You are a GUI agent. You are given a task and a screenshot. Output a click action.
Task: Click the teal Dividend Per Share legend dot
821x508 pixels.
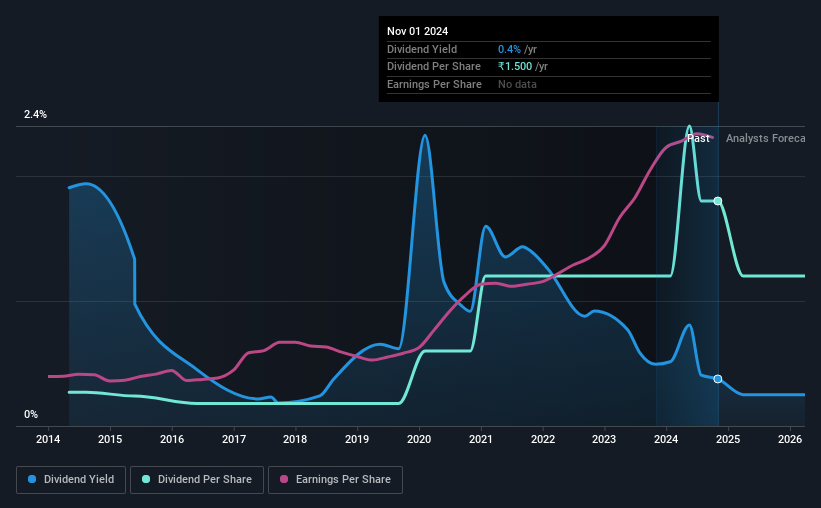click(x=146, y=479)
